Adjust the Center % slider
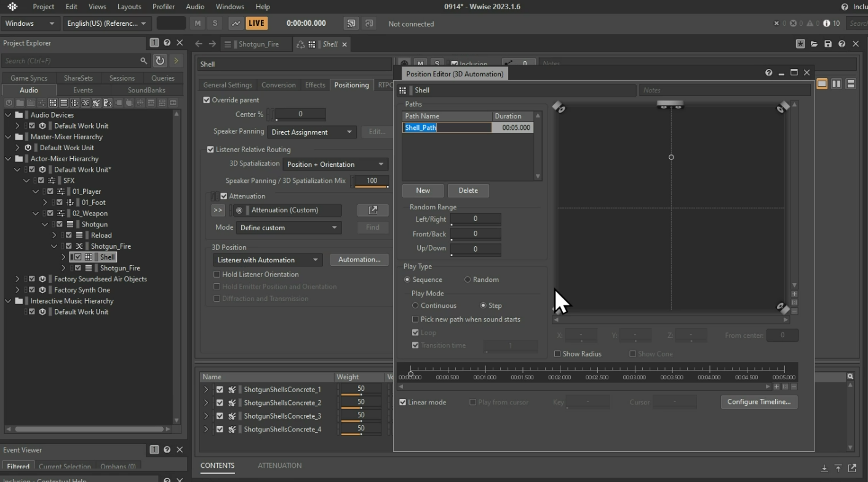Viewport: 868px width, 482px height. tap(300, 115)
